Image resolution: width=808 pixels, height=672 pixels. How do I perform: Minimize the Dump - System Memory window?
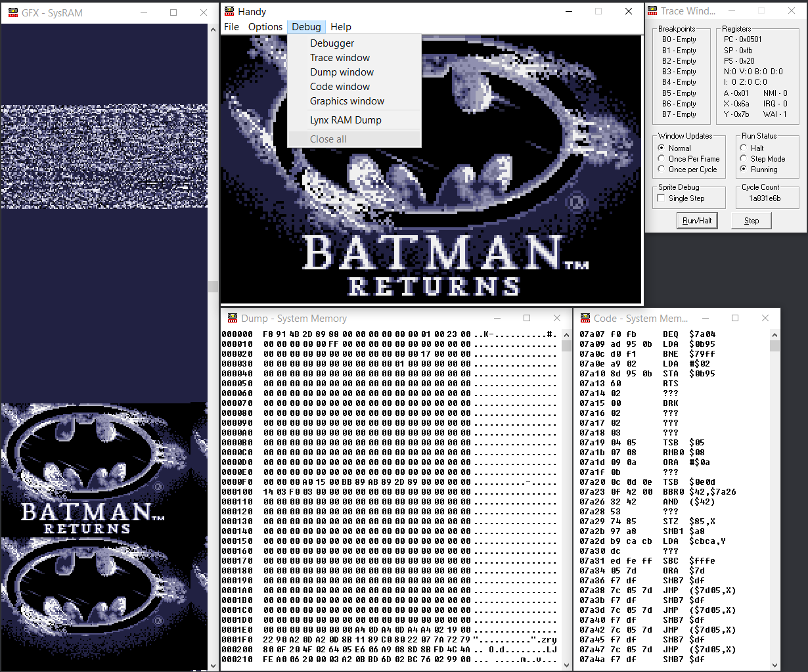(497, 318)
